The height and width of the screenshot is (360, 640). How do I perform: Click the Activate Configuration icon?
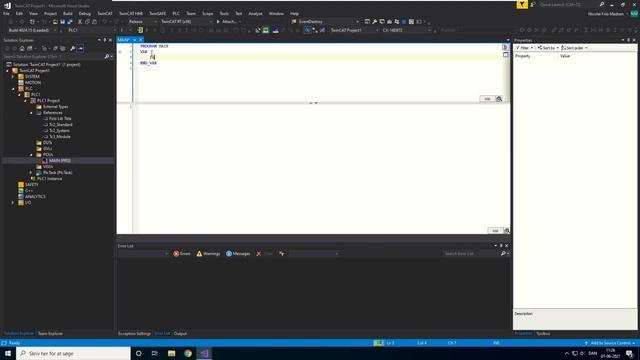(x=258, y=30)
